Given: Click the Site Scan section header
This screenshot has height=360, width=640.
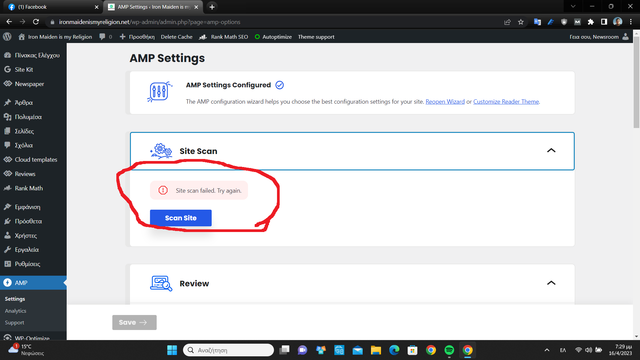Looking at the screenshot, I should (352, 151).
